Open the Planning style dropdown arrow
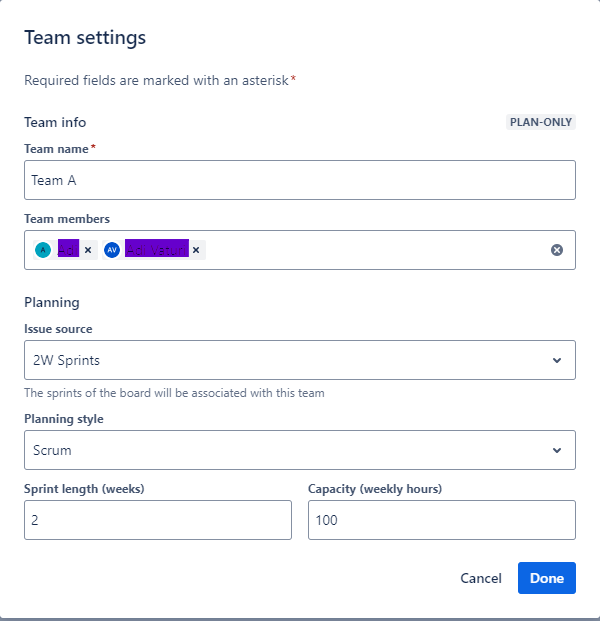 pyautogui.click(x=557, y=450)
